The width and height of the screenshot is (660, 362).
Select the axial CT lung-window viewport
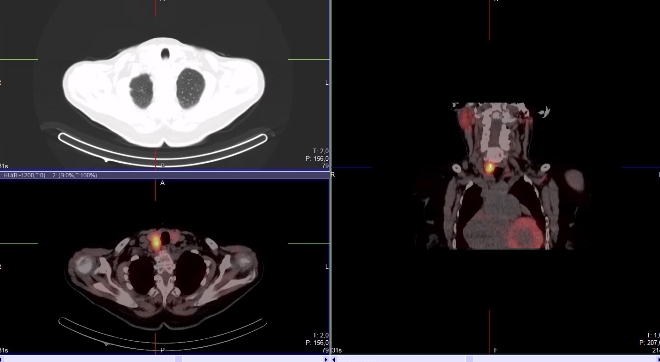[164, 84]
